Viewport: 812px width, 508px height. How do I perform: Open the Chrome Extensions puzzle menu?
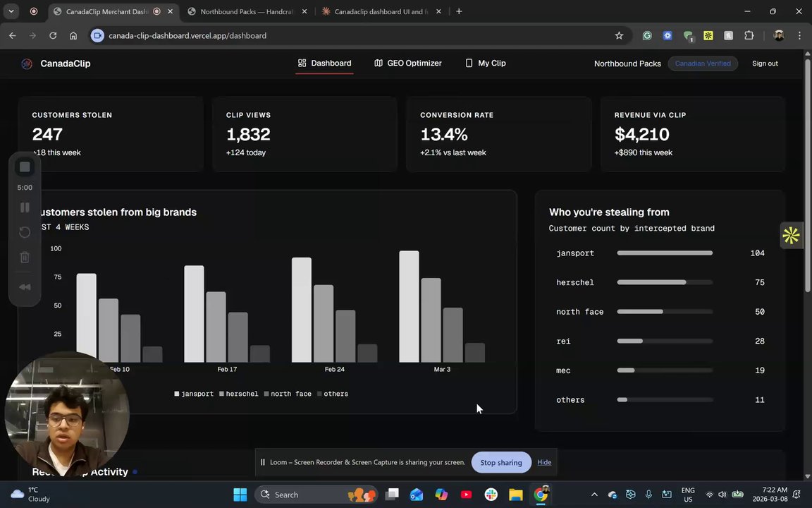tap(749, 36)
